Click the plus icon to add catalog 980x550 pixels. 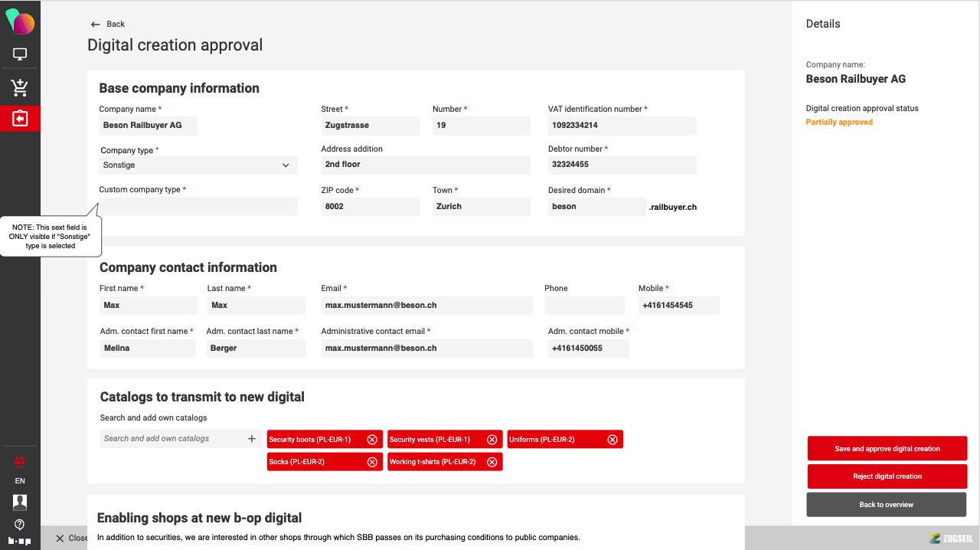tap(251, 439)
